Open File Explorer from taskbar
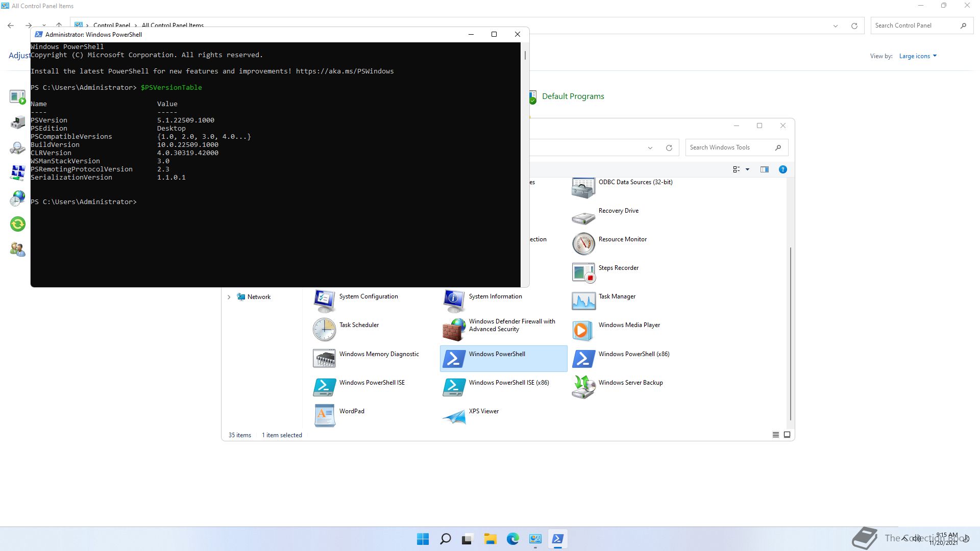980x551 pixels. click(x=490, y=539)
